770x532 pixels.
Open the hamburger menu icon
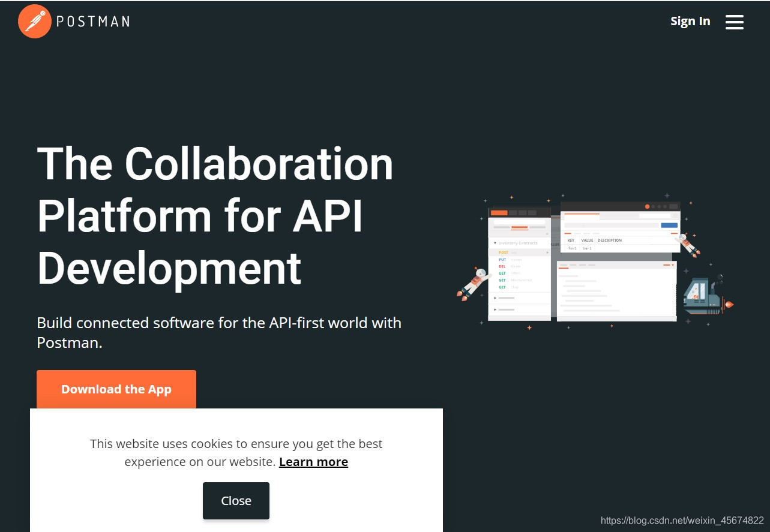coord(734,22)
